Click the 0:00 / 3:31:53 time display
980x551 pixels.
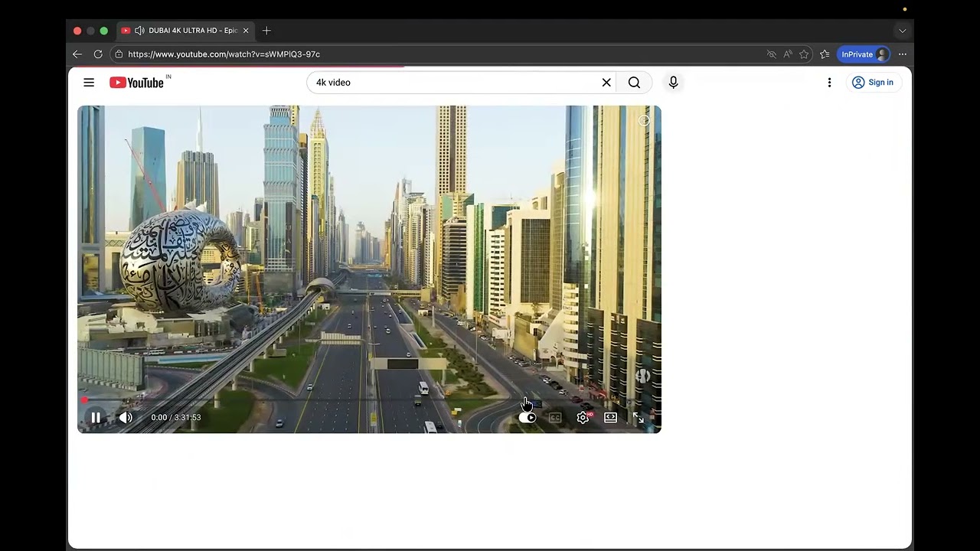coord(176,418)
